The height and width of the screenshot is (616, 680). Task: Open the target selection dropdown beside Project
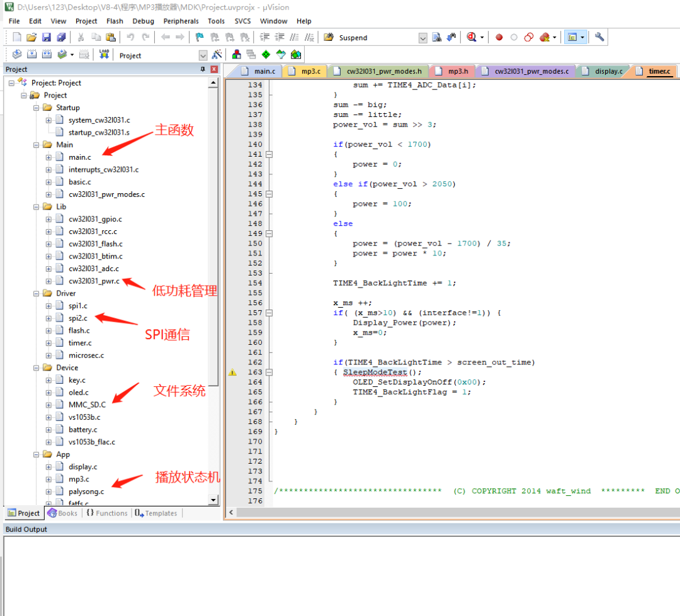coord(203,55)
